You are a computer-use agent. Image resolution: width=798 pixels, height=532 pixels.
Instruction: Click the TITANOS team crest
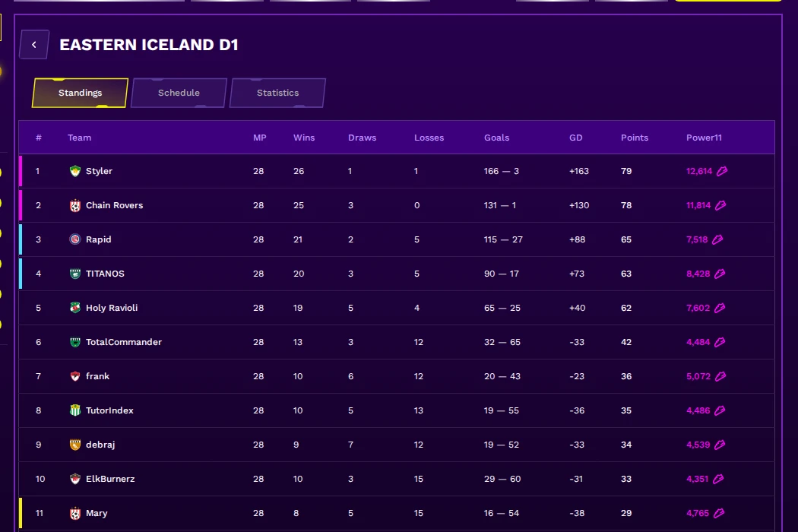click(x=74, y=274)
